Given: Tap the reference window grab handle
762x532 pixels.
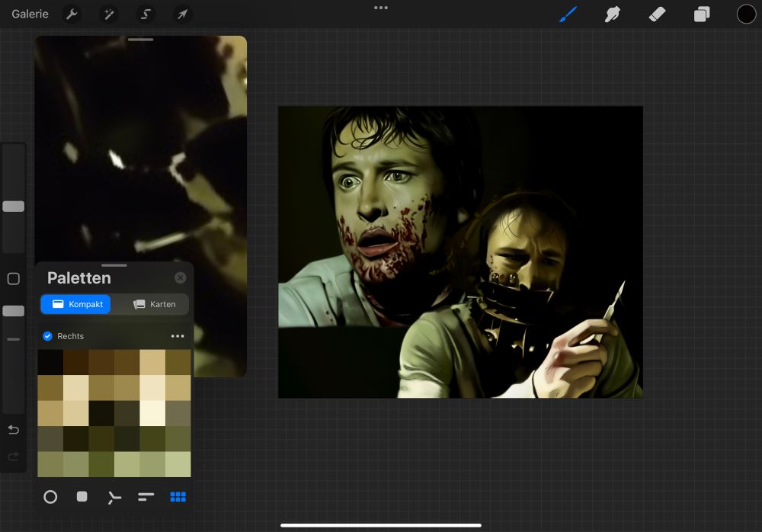Looking at the screenshot, I should pyautogui.click(x=140, y=40).
